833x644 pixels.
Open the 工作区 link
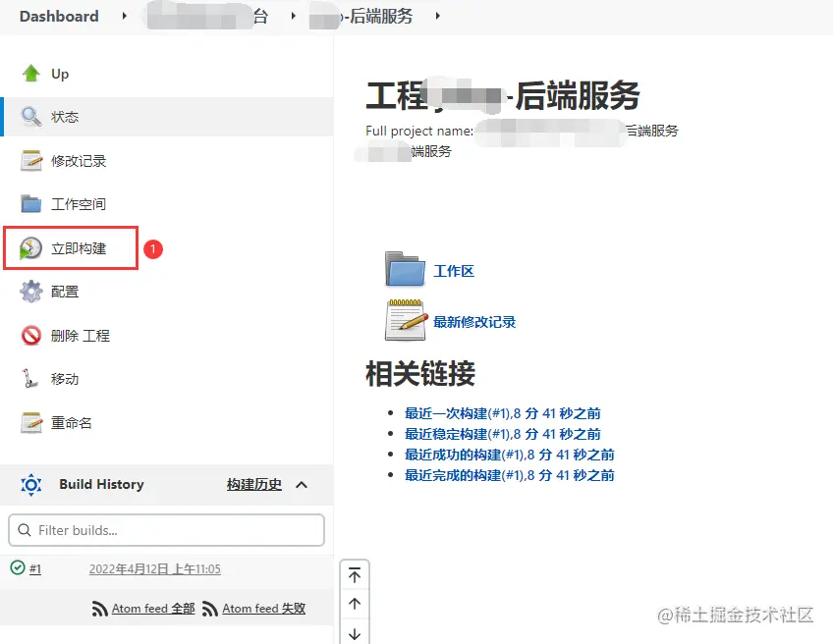[x=454, y=271]
